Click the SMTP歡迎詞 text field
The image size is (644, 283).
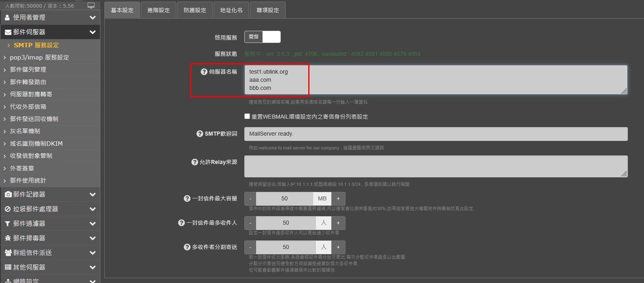point(436,134)
